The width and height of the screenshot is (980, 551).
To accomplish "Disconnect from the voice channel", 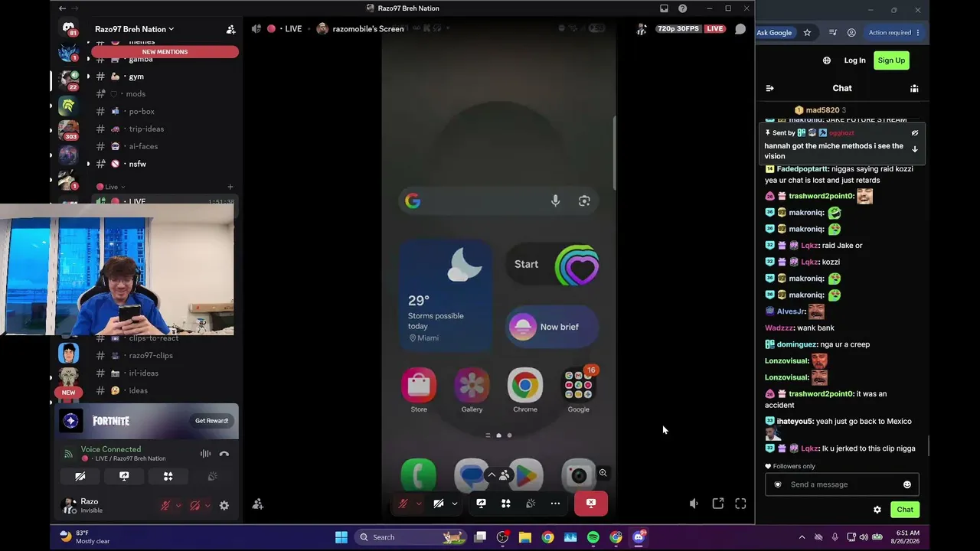I will [224, 454].
